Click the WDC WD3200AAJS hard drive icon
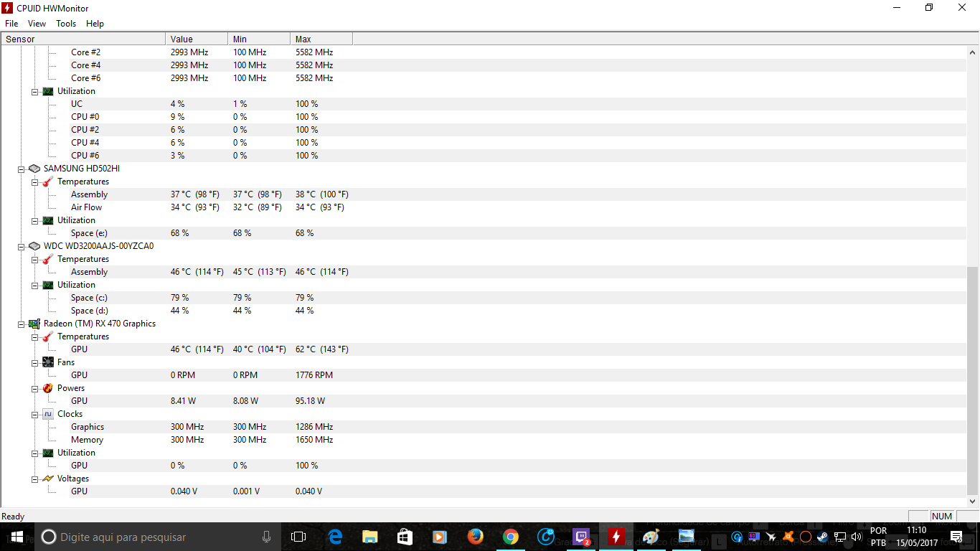Viewport: 980px width, 551px height. pos(34,246)
